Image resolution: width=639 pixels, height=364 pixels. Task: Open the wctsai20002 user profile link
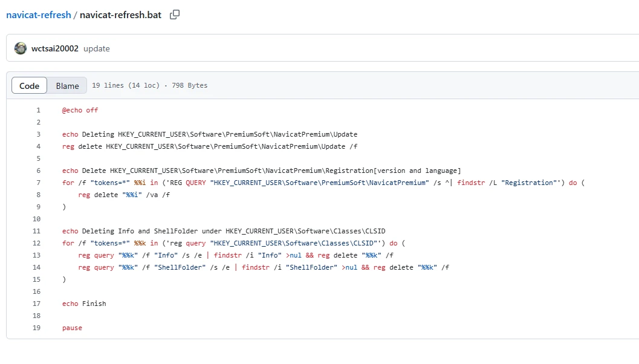point(54,48)
